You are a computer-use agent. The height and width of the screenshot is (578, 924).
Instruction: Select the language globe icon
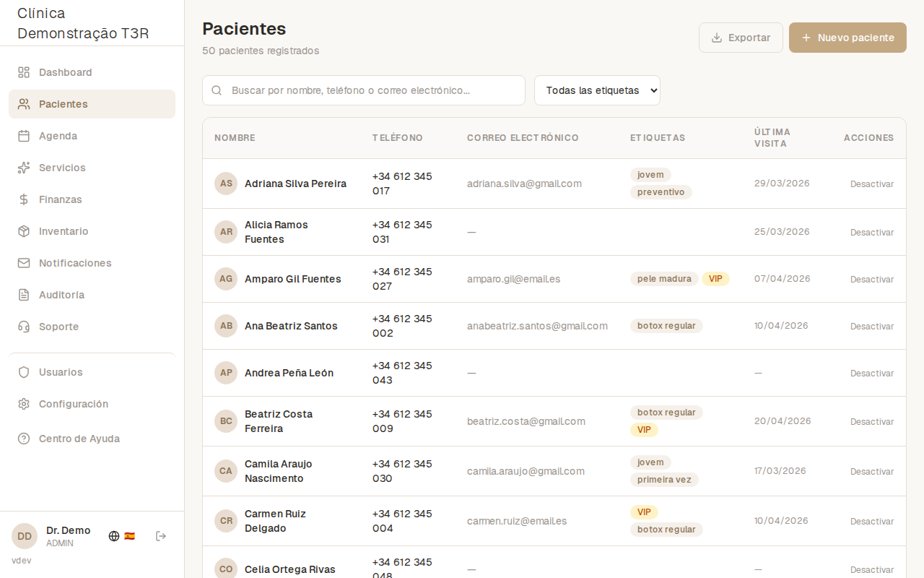(x=113, y=536)
